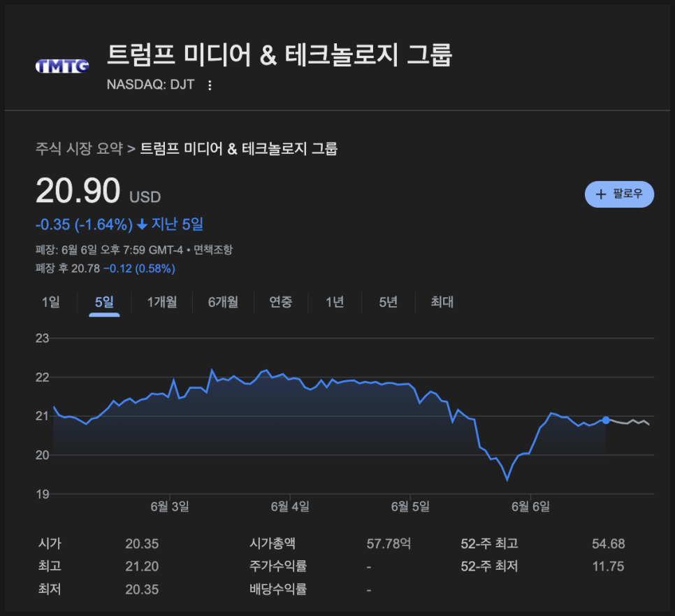Viewport: 675px width, 616px height.
Task: Click the 최저 label in stats table
Action: pos(50,589)
